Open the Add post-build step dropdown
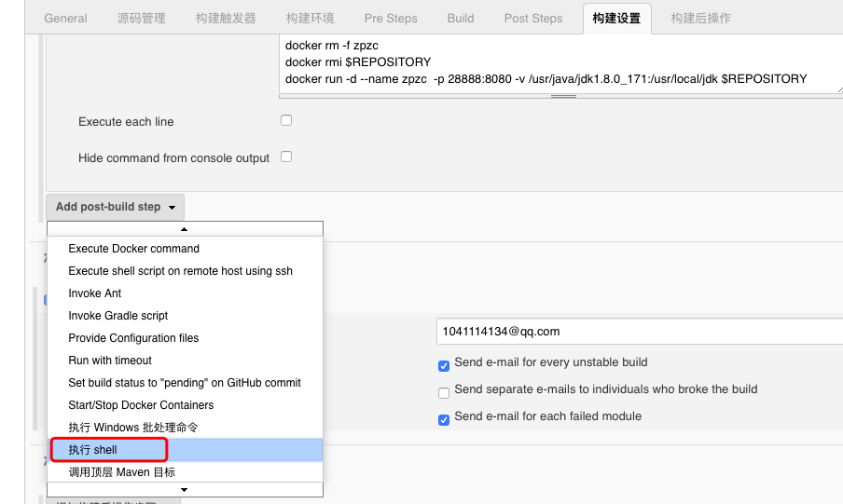843x504 pixels. (x=115, y=207)
